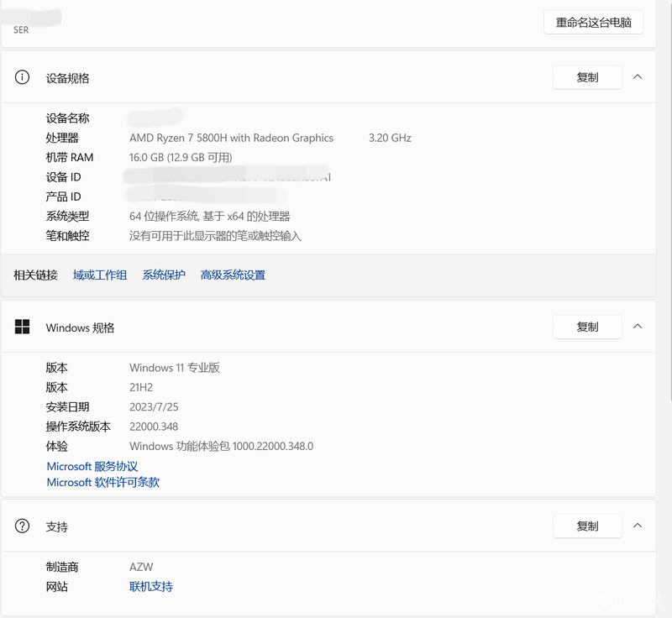The image size is (672, 618).
Task: Click the SER model text at top
Action: (x=21, y=30)
